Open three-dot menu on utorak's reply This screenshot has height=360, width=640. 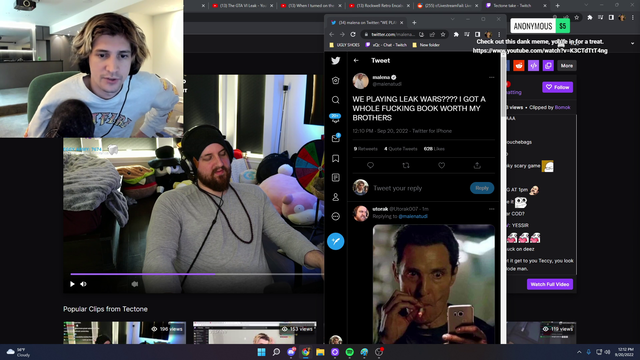(491, 209)
